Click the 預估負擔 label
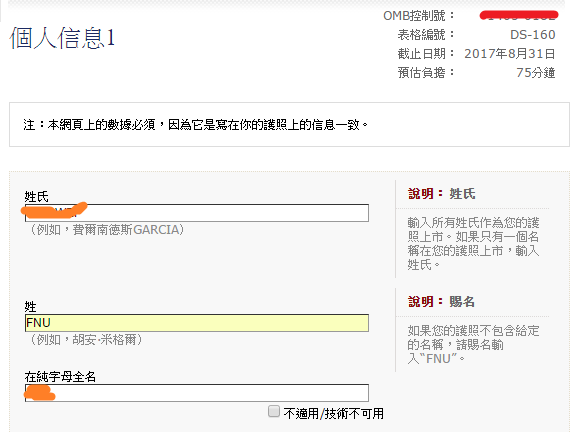 point(426,73)
